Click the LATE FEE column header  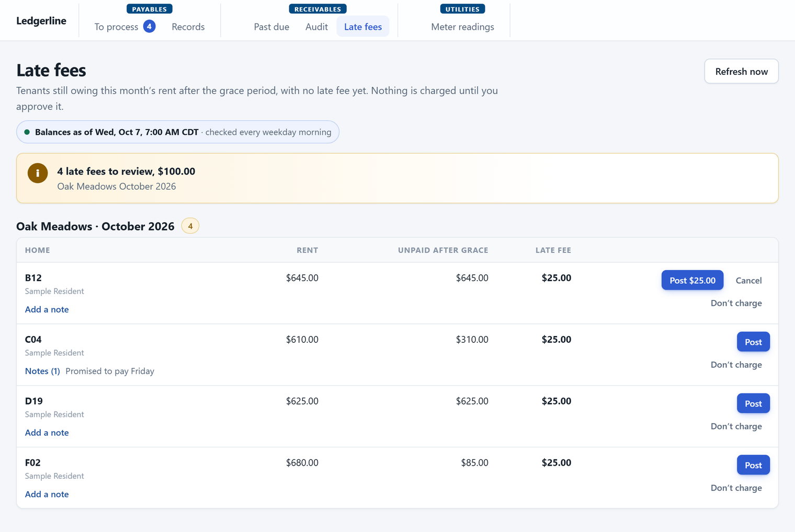(x=553, y=250)
